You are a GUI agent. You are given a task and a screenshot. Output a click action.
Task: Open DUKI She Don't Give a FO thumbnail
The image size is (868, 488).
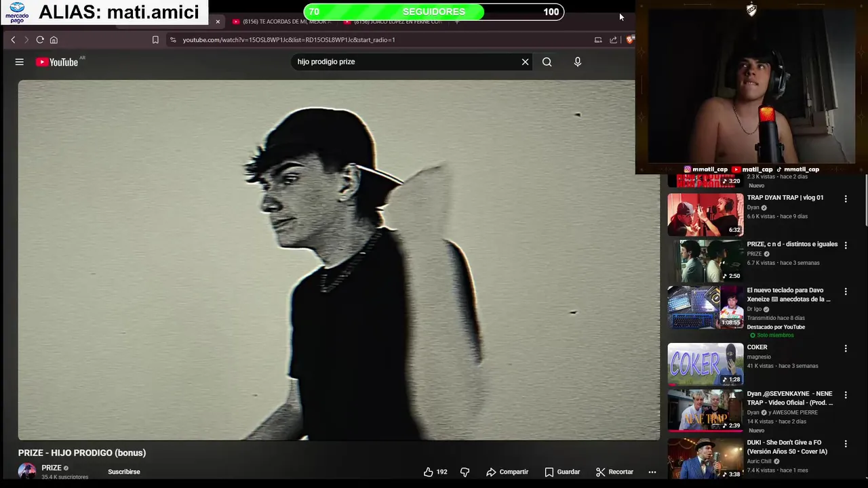pos(705,458)
